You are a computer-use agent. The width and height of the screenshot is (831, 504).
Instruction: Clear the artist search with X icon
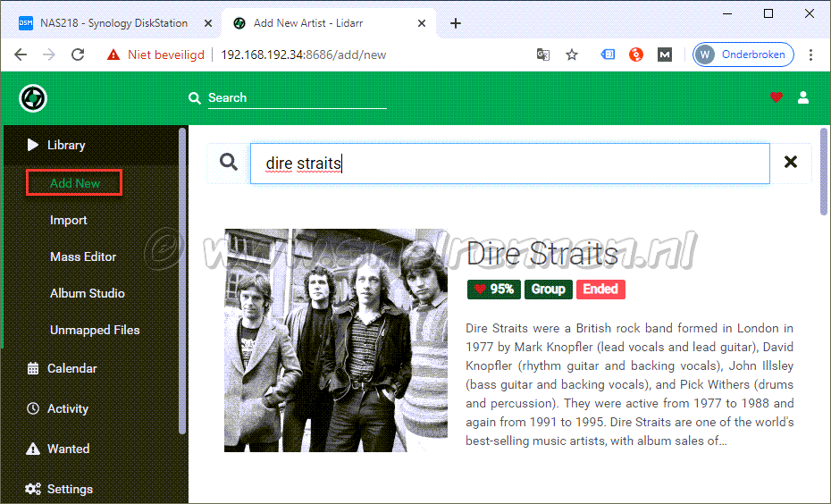(791, 162)
